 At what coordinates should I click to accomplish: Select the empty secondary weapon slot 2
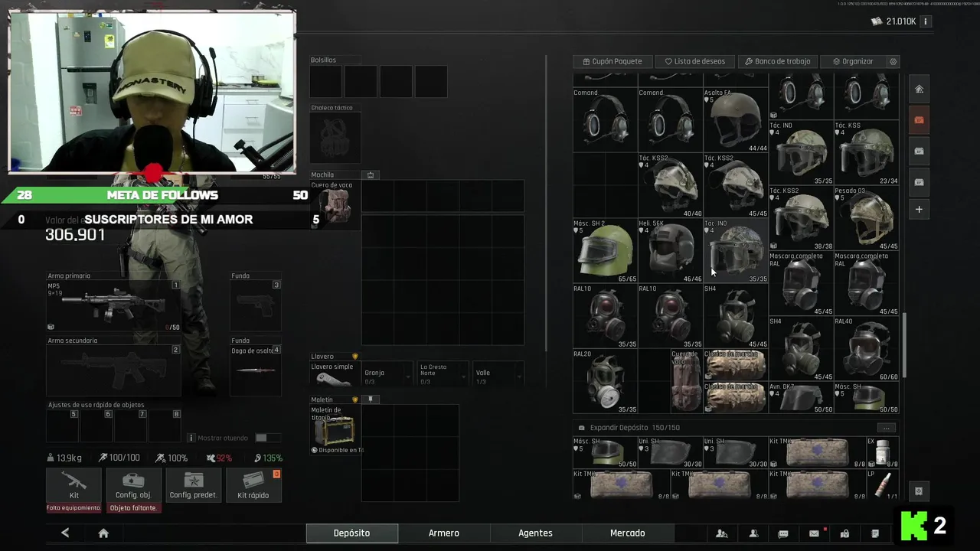tap(113, 370)
